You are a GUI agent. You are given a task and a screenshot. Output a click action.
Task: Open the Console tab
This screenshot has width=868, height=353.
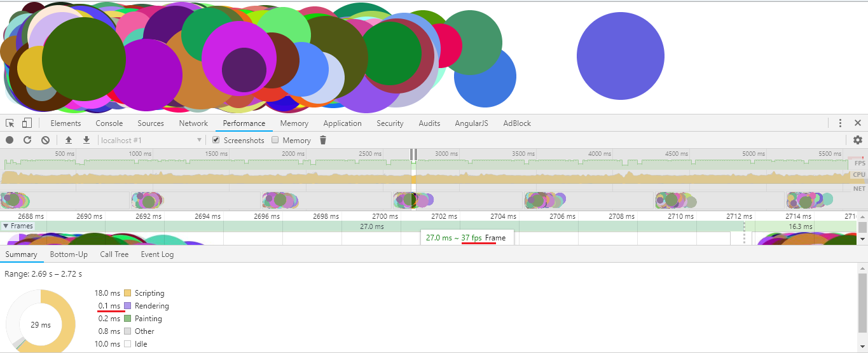pos(109,123)
